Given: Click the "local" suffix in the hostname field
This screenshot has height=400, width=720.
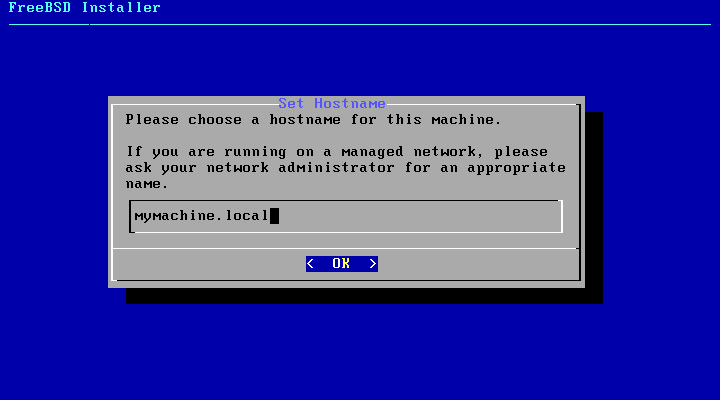Looking at the screenshot, I should (x=247, y=216).
